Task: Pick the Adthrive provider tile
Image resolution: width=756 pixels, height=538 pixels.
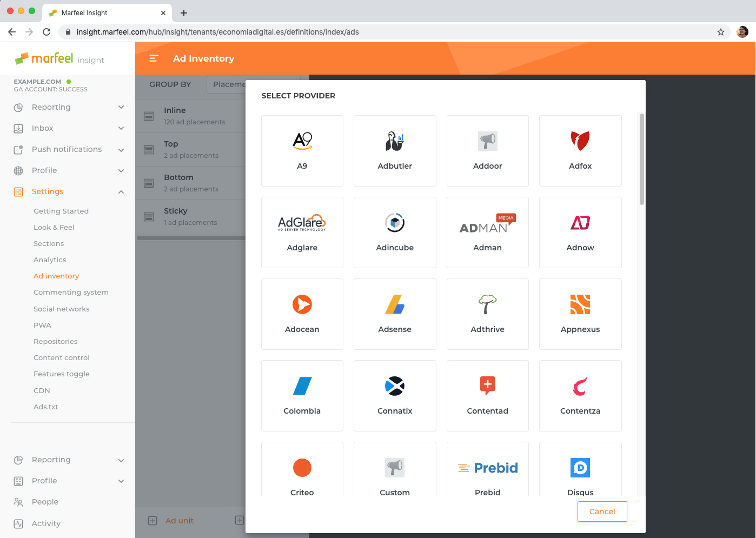Action: point(488,314)
